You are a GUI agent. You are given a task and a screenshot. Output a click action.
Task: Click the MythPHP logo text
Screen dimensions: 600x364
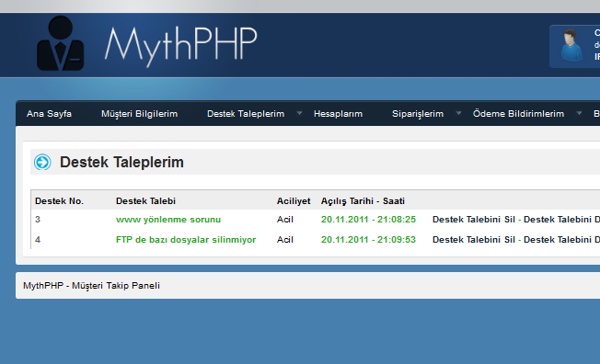tap(180, 46)
